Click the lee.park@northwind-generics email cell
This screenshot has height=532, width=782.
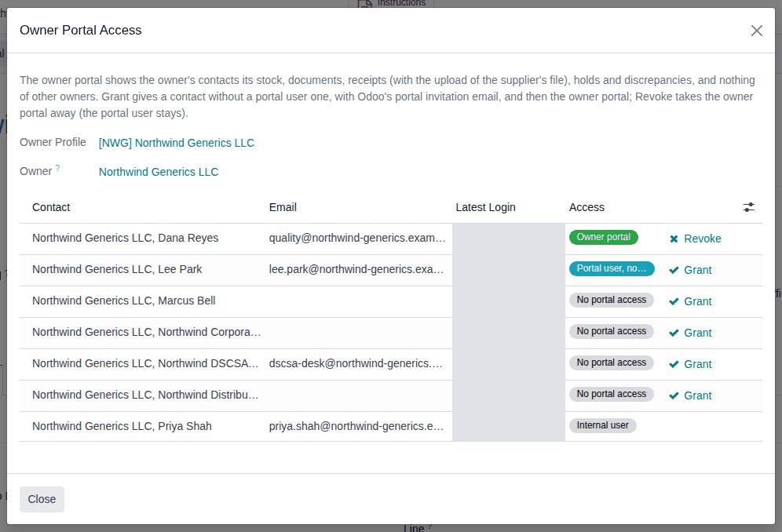pos(359,270)
